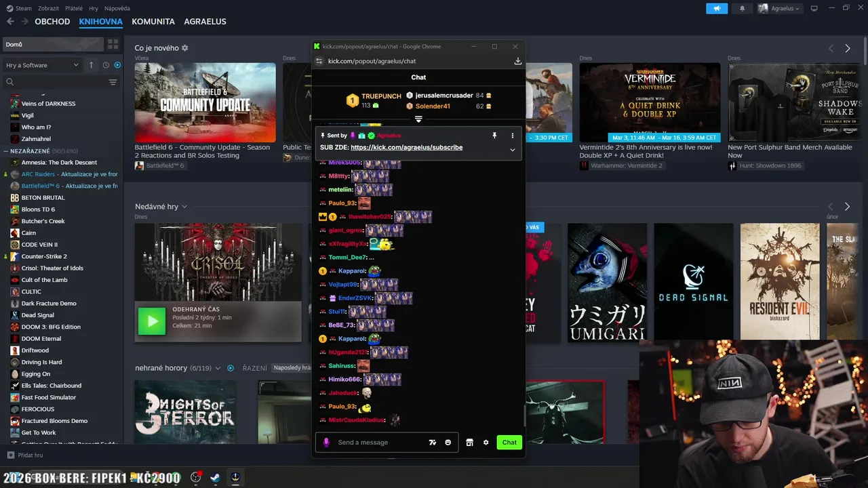Open pinned message three-dot menu
The width and height of the screenshot is (868, 488).
[x=512, y=136]
